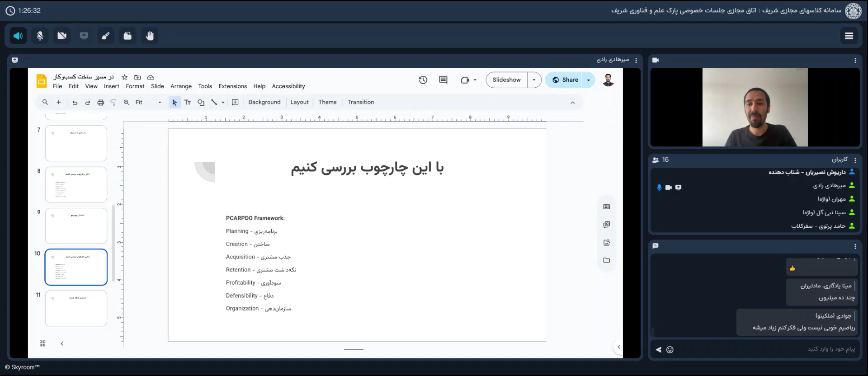Open users panel options menu
This screenshot has height=376, width=868.
pyautogui.click(x=855, y=160)
